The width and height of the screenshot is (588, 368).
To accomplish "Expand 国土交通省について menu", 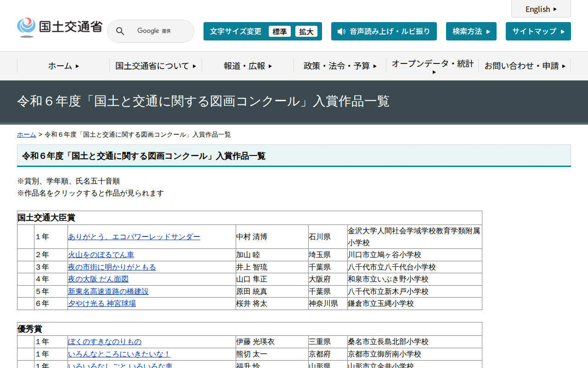I will (156, 66).
